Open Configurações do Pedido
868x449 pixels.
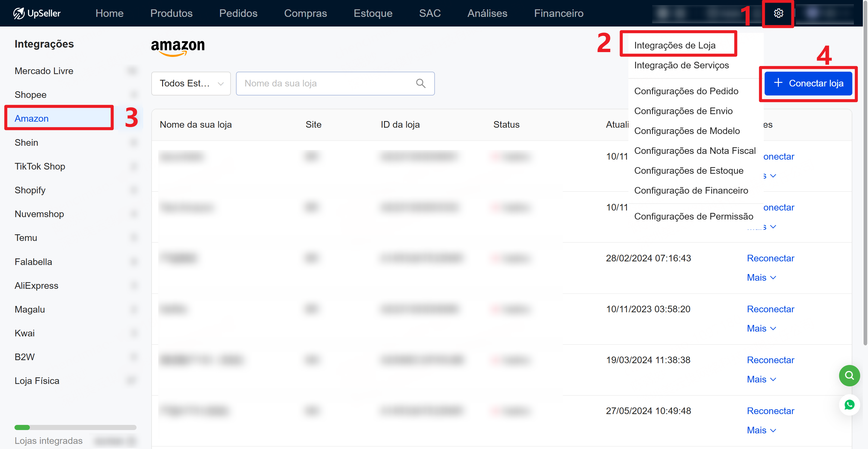(x=686, y=91)
